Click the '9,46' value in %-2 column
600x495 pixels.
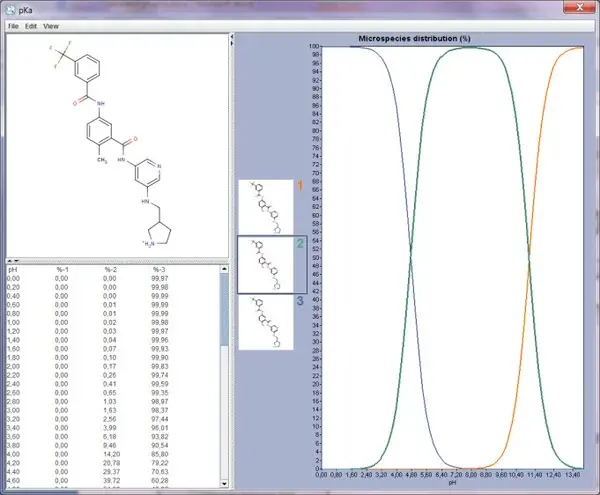109,446
